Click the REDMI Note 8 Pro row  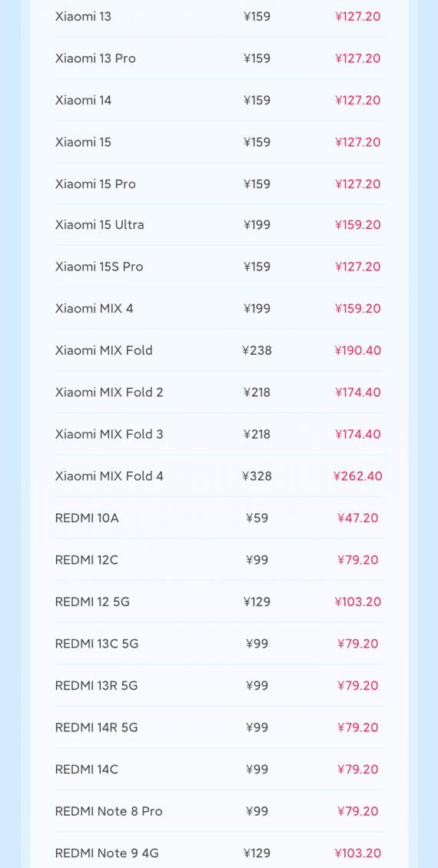(219, 811)
